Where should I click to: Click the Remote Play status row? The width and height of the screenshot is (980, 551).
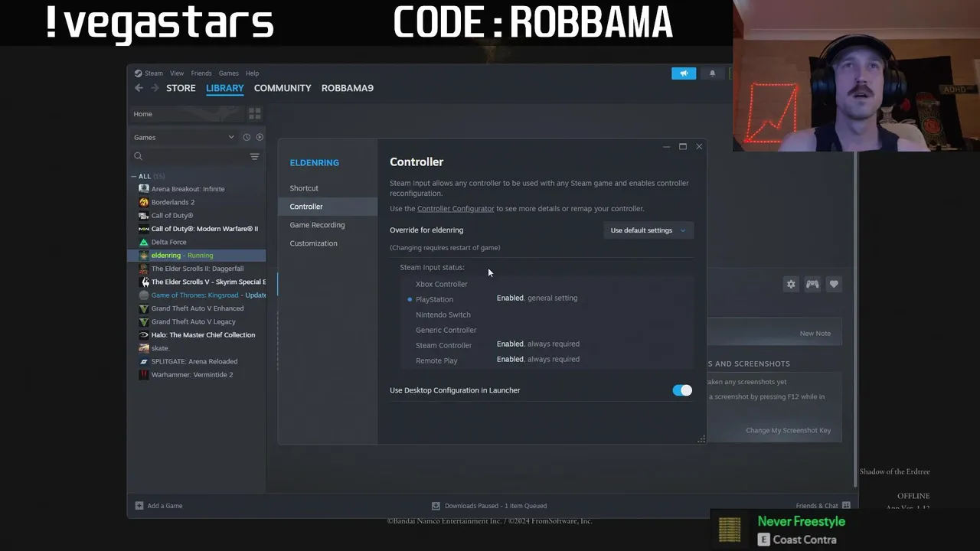point(547,360)
